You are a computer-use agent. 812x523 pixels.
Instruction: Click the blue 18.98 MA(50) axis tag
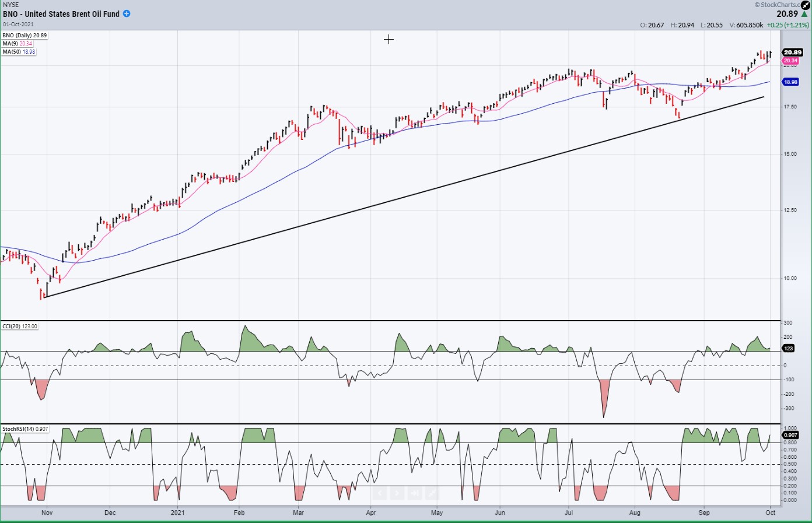click(790, 82)
